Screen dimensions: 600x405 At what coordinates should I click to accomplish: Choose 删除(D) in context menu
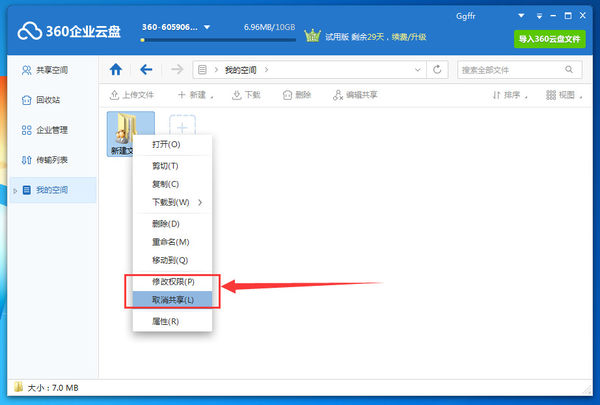pyautogui.click(x=173, y=224)
